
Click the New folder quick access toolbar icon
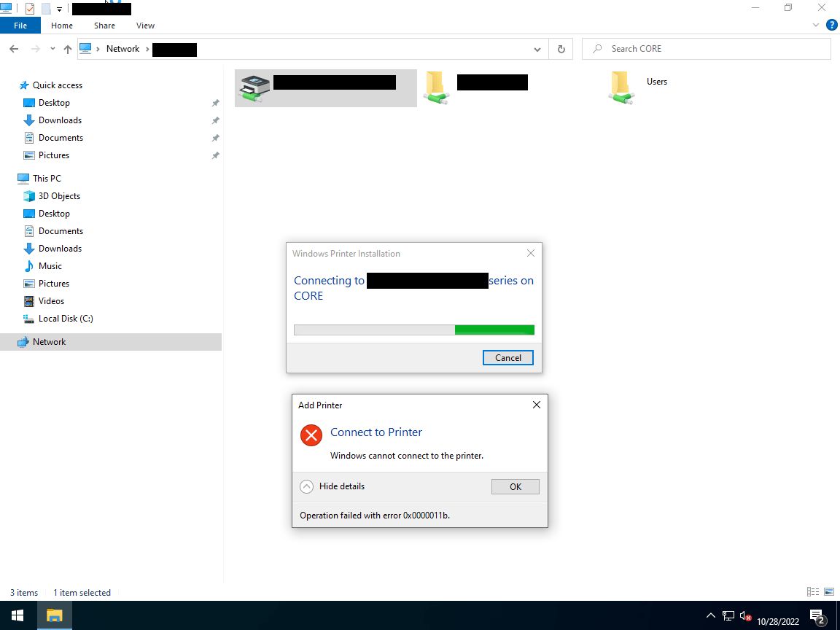click(x=46, y=9)
